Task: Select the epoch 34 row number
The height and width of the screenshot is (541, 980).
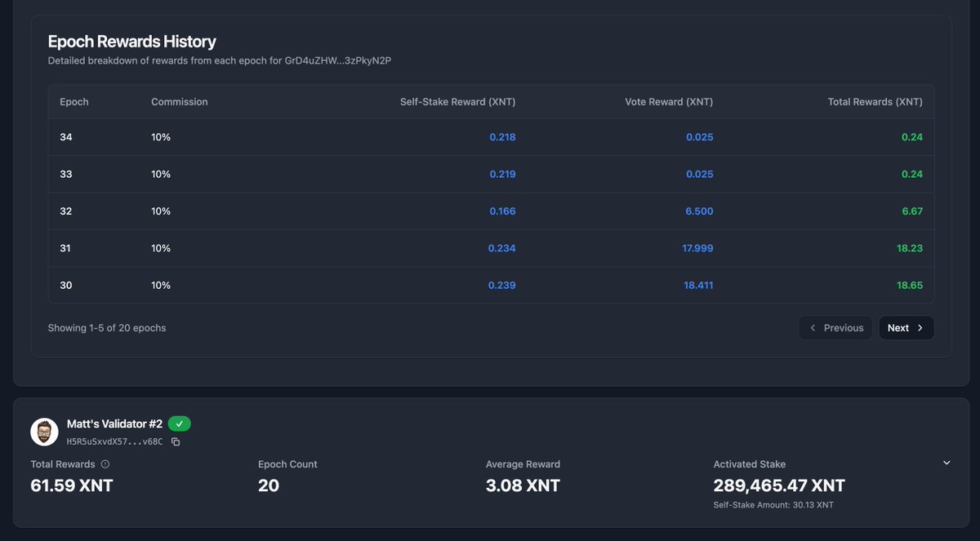Action: tap(66, 137)
